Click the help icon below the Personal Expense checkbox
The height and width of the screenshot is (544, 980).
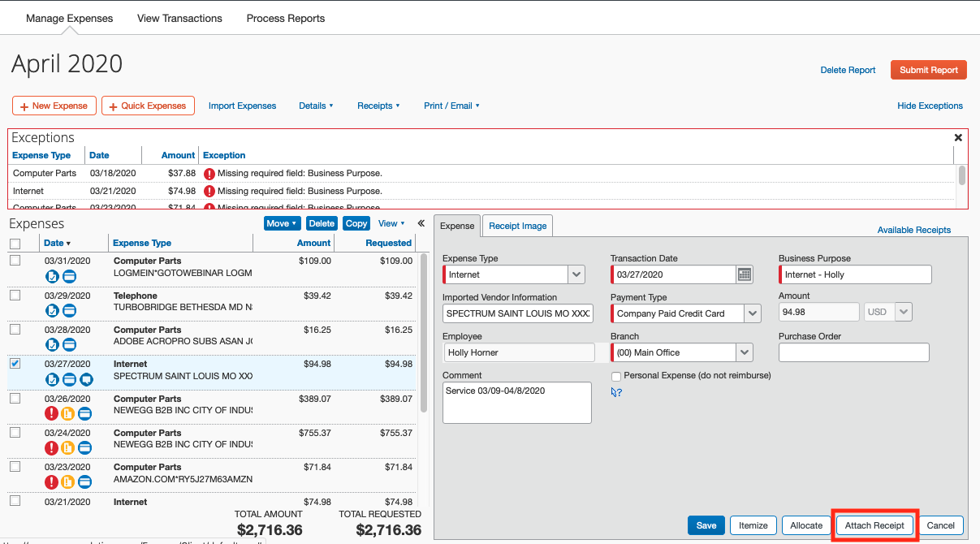(x=616, y=392)
